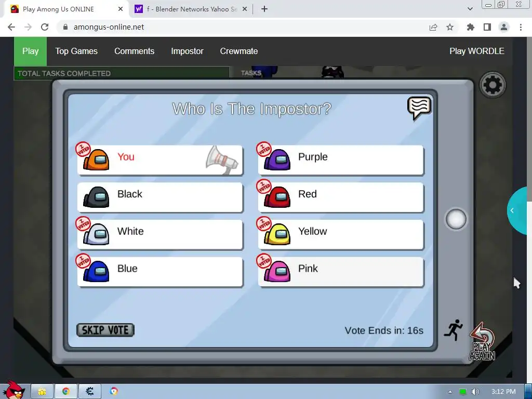
Task: Vote for Pink
Action: coord(341,272)
